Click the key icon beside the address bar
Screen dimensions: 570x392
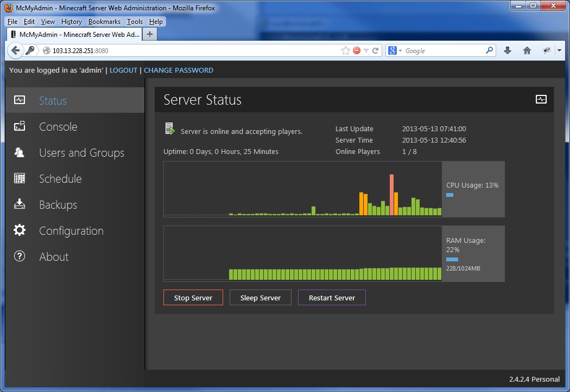[30, 50]
